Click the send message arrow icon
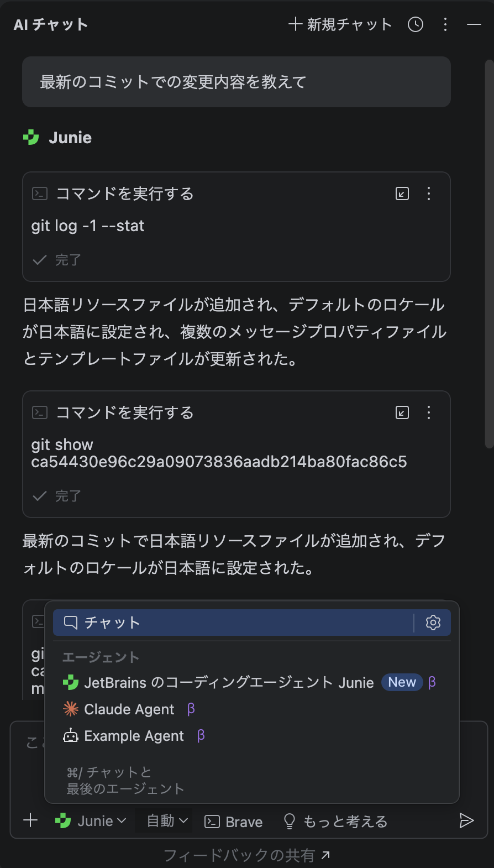This screenshot has width=494, height=868. [466, 821]
